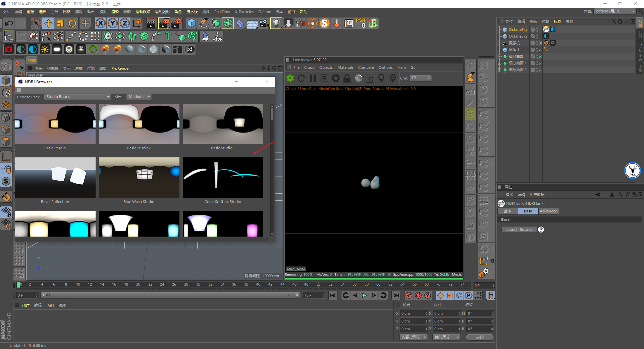The image size is (644, 349).
Task: Click the Live Viewer clay mode sphere
Action: point(359,78)
